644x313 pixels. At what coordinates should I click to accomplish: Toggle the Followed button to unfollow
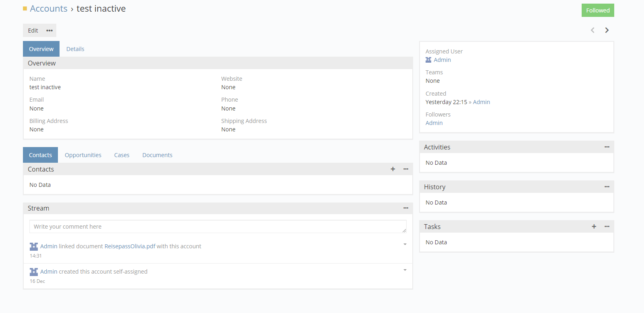[597, 10]
